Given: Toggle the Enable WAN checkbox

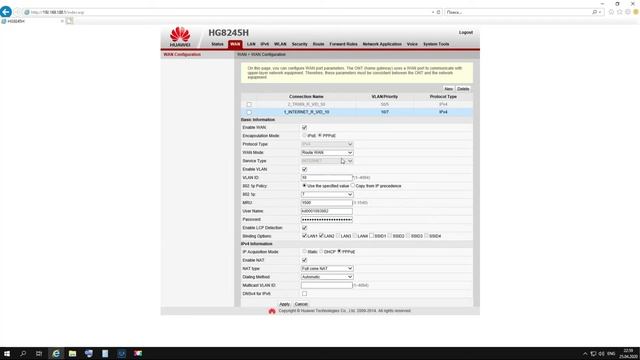Looking at the screenshot, I should tap(304, 127).
